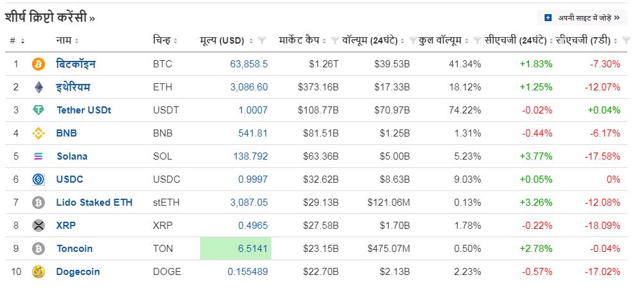Screen dimensions: 644x307
Task: Open the बिटकॉइन link
Action: click(76, 64)
